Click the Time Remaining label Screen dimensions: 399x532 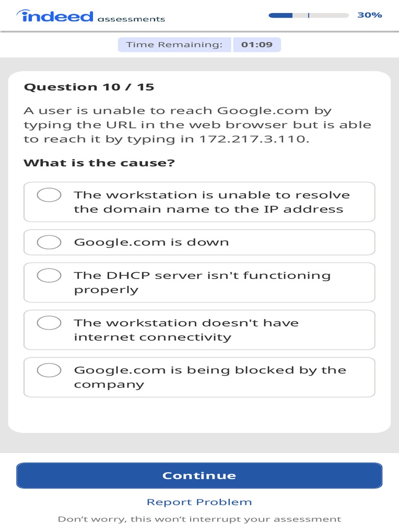click(x=175, y=45)
